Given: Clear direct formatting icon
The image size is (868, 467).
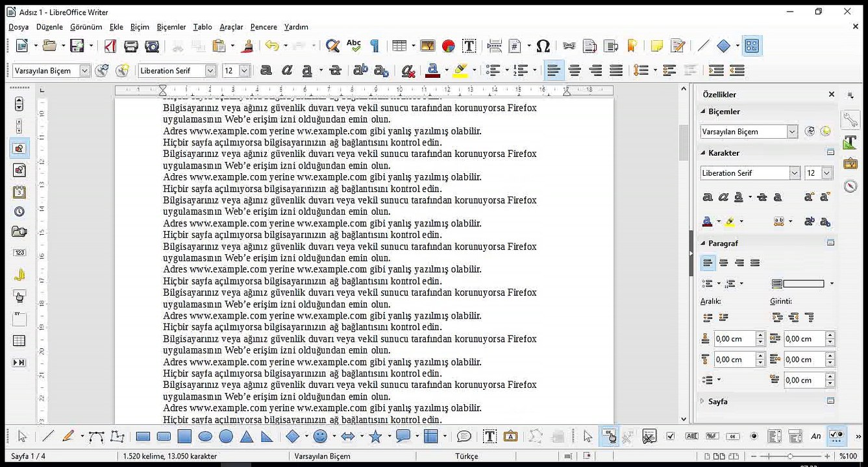Looking at the screenshot, I should (408, 70).
